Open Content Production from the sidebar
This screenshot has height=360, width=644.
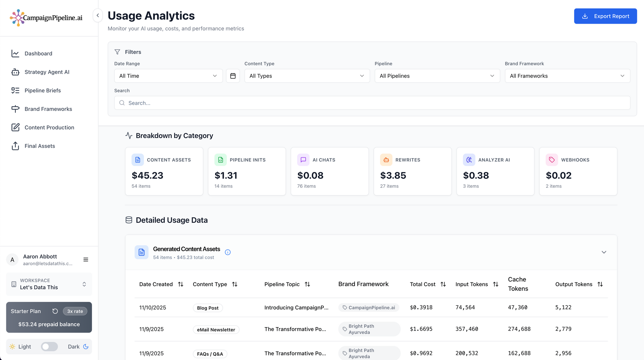(49, 127)
